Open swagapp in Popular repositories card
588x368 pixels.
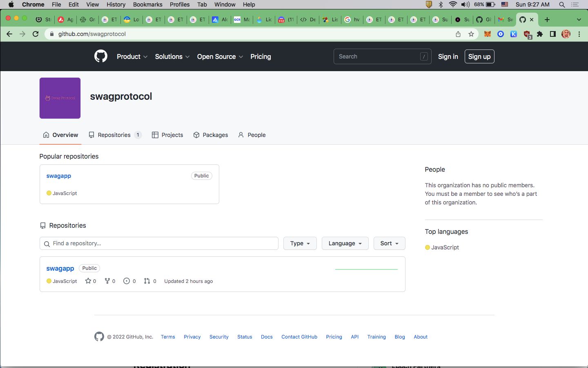click(x=59, y=176)
